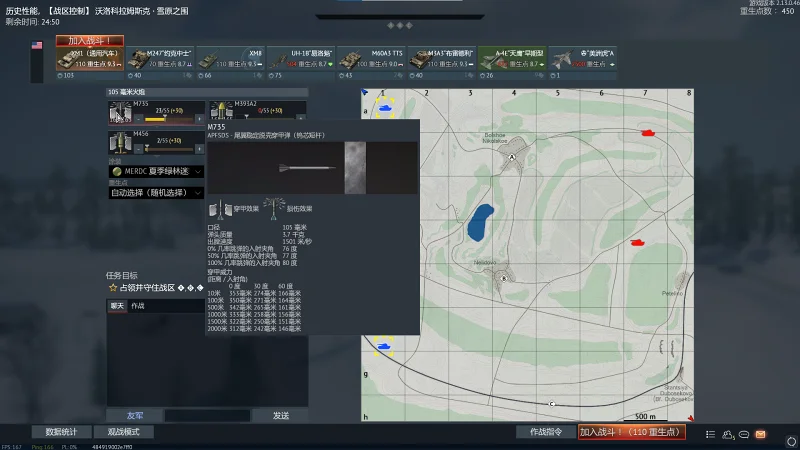
Task: Click capture point C on the map
Action: pos(552,404)
